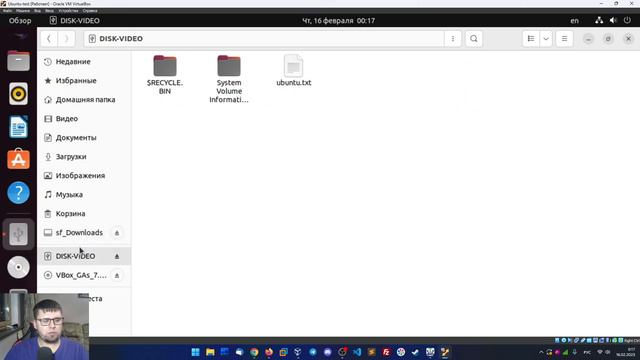The image size is (640, 360).
Task: Open the clock calendar Чт, 16 февраля
Action: coord(338,20)
